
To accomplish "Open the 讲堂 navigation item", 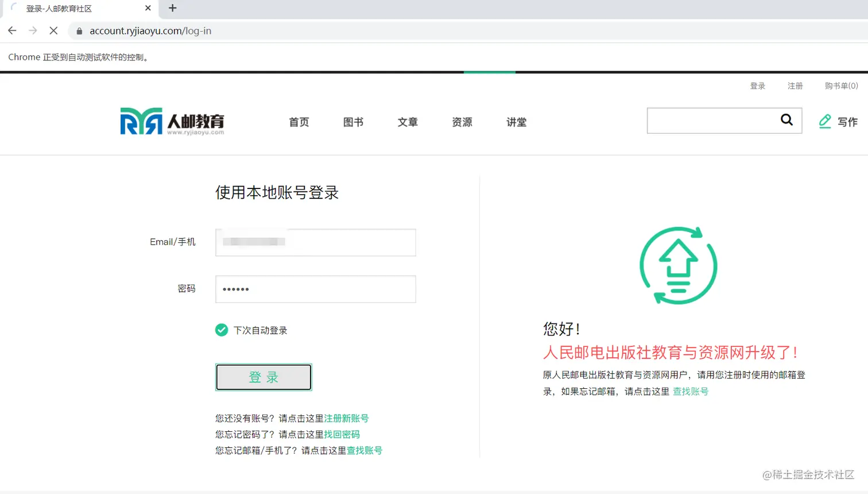I will [x=517, y=122].
